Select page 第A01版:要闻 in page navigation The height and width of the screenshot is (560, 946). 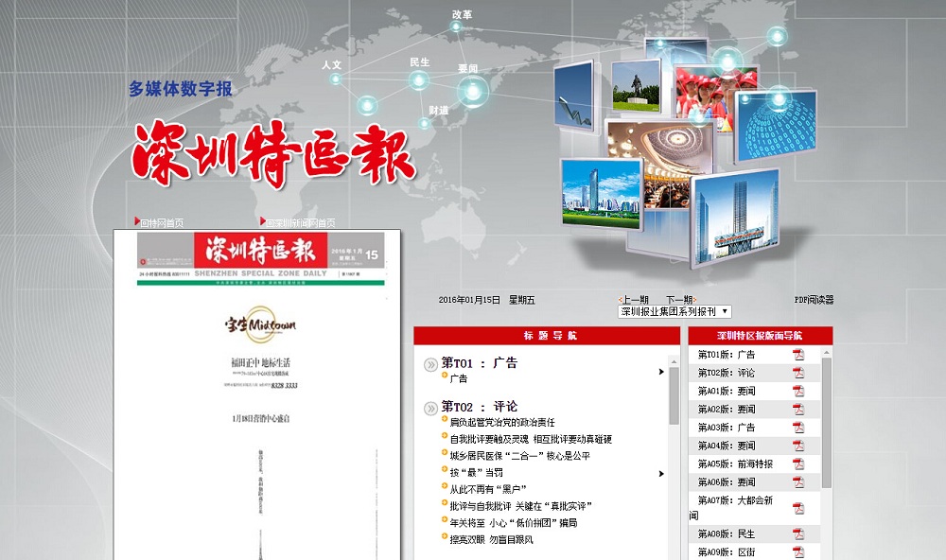(x=727, y=391)
